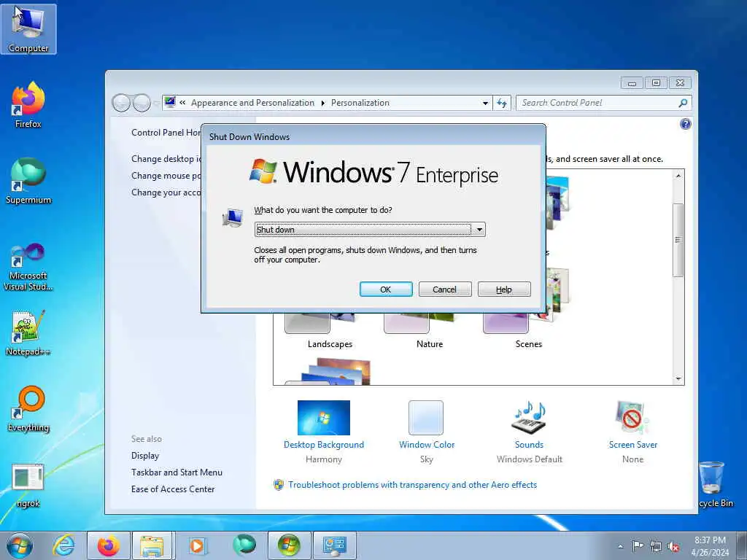Screen dimensions: 747x560
Task: Open the Sounds link text
Action: pos(529,445)
